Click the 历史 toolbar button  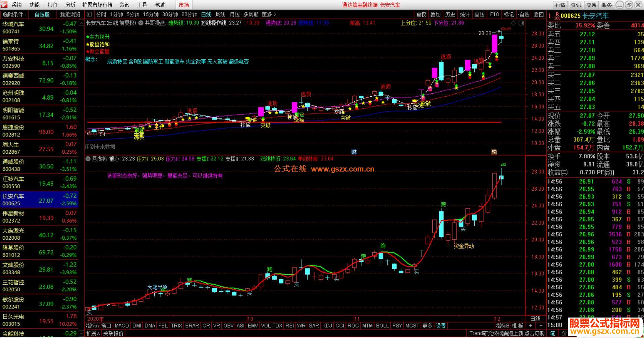(450, 14)
